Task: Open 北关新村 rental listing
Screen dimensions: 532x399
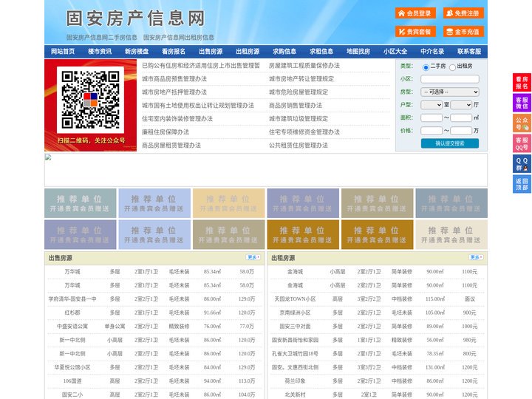Action: coord(295,395)
